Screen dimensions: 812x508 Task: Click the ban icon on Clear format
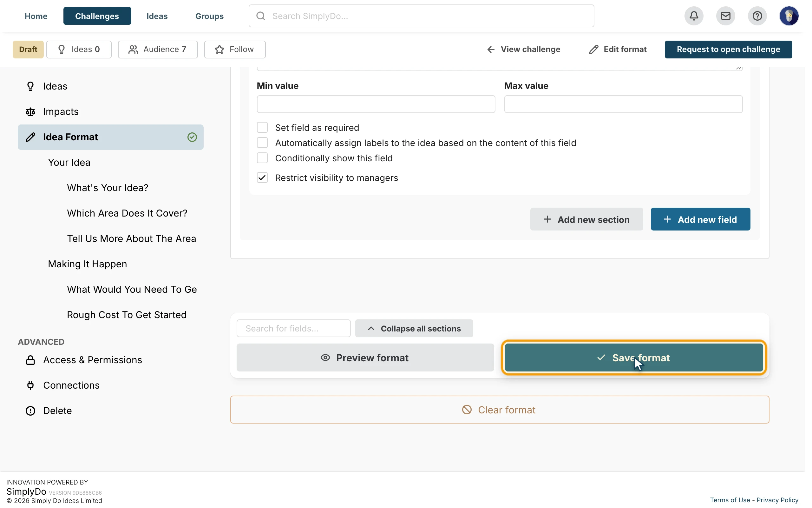(467, 410)
